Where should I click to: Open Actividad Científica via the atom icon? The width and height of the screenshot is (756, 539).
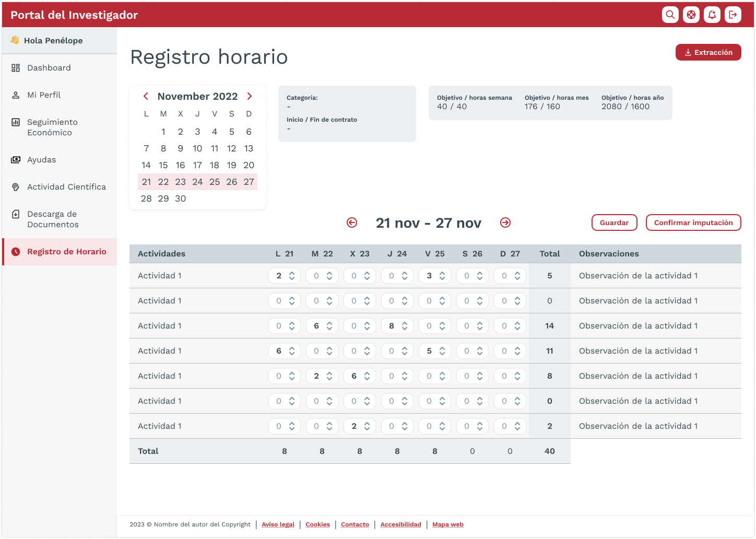(x=15, y=186)
